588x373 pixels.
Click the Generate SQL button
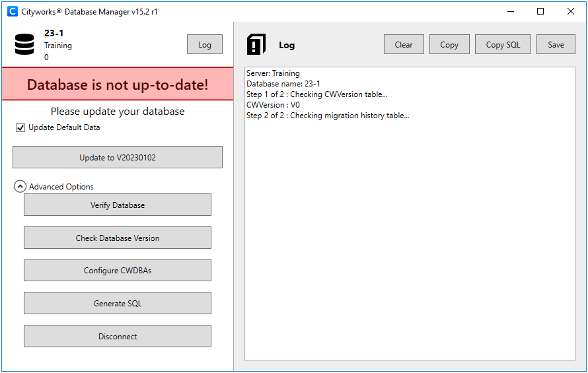118,304
